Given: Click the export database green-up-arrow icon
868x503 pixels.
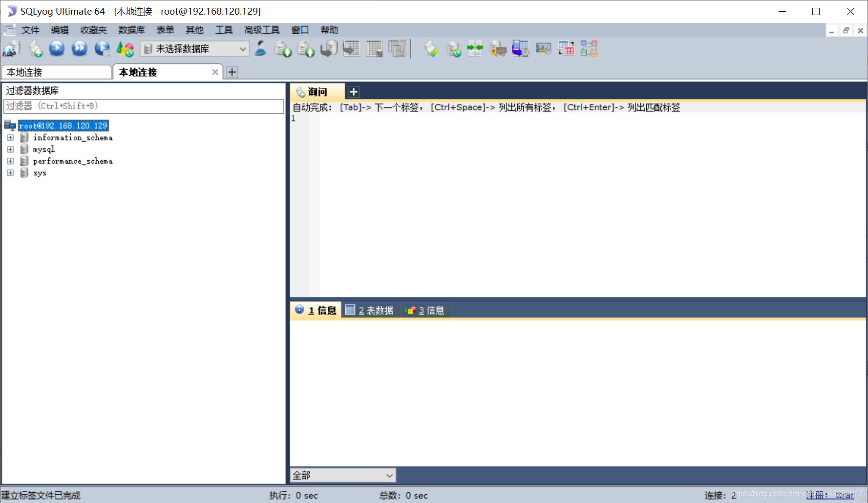Looking at the screenshot, I should pos(306,49).
